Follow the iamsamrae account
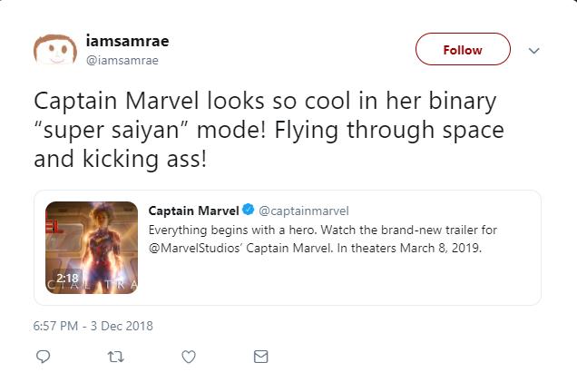Screen dimensions: 577x392 click(462, 50)
